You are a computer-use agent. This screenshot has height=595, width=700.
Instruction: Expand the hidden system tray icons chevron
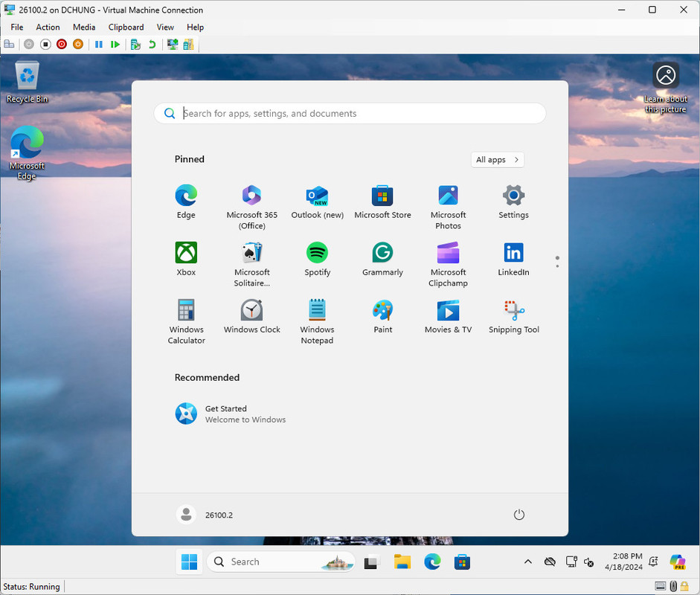click(x=527, y=562)
